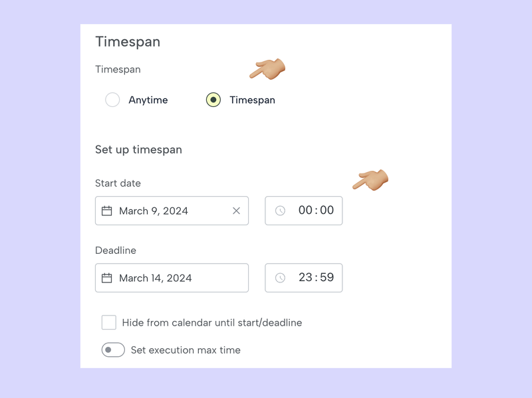This screenshot has height=398, width=532.
Task: Click the start time minutes value
Action: coord(327,211)
